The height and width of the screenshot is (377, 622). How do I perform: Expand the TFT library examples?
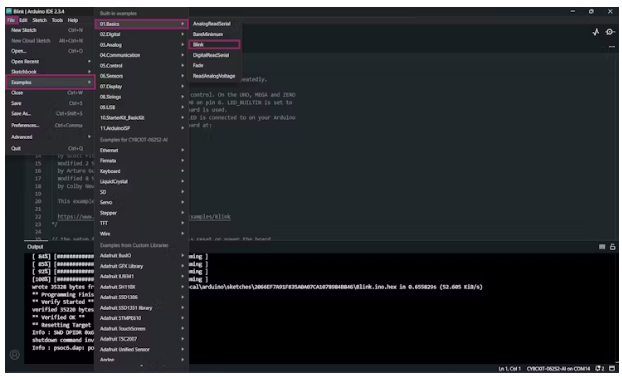[142, 223]
